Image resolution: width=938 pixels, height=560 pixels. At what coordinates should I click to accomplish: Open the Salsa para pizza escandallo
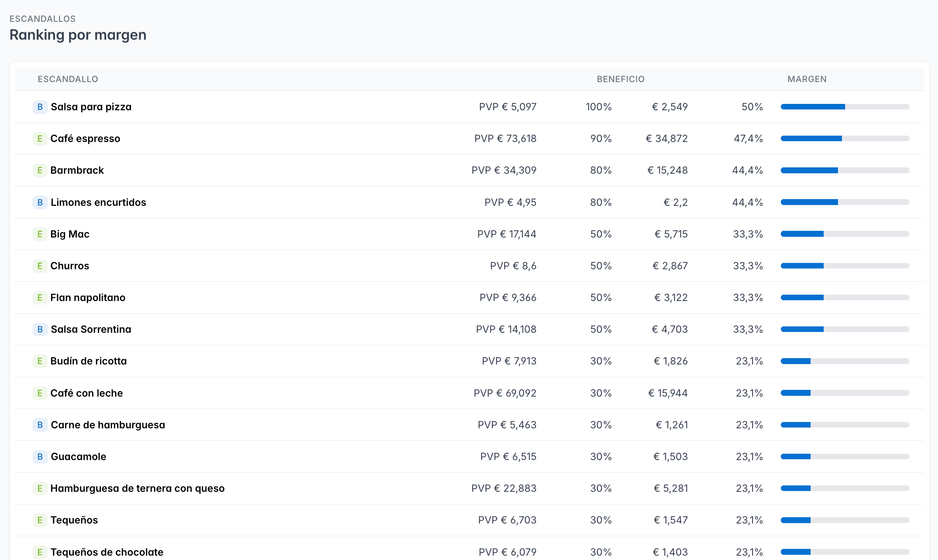point(91,107)
